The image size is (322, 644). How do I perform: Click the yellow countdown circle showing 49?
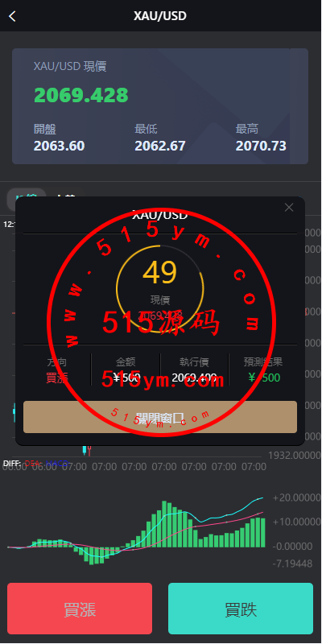(x=160, y=289)
